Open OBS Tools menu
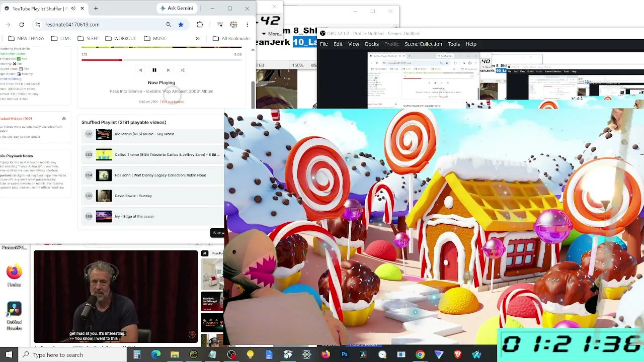The width and height of the screenshot is (644, 362). pyautogui.click(x=454, y=44)
